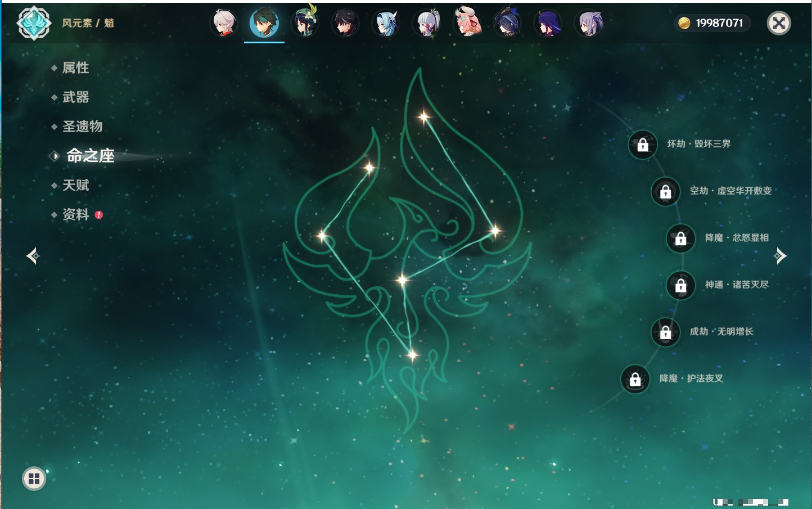Click lock icon for 降魔·护法夜叉
This screenshot has height=509, width=812.
pyautogui.click(x=635, y=380)
